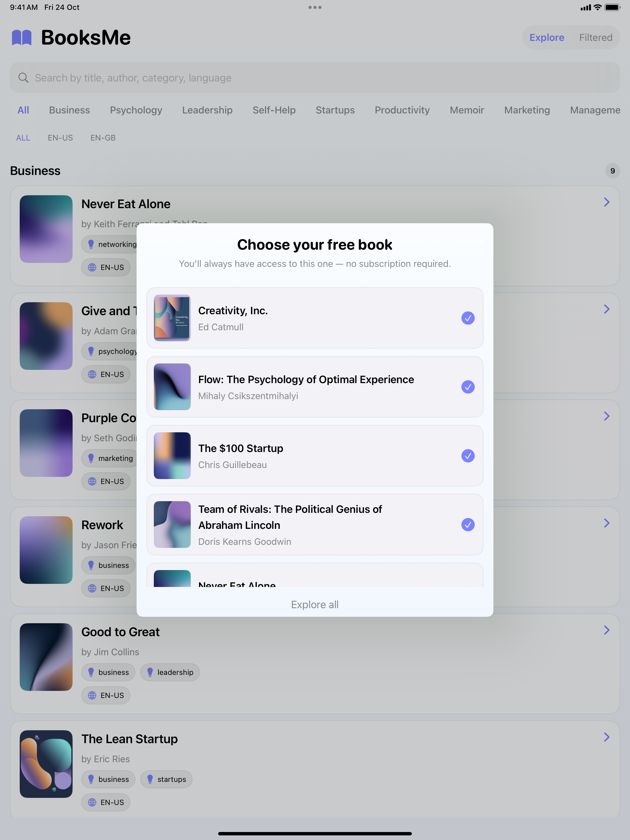Select Team of Rivals checkmark circle
The image size is (630, 840).
(468, 525)
